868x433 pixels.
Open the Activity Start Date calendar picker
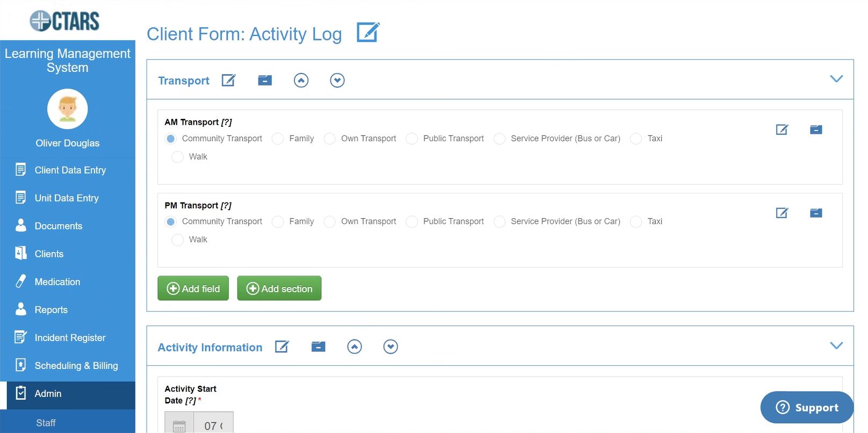(179, 425)
